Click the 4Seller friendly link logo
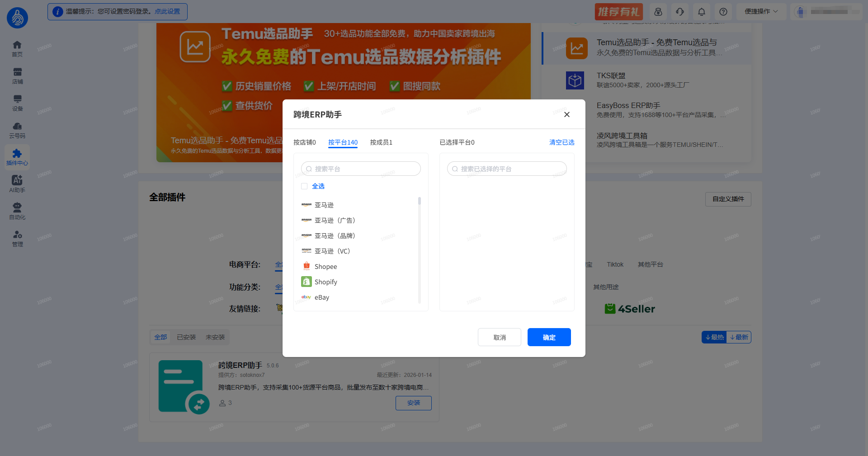 coord(630,309)
